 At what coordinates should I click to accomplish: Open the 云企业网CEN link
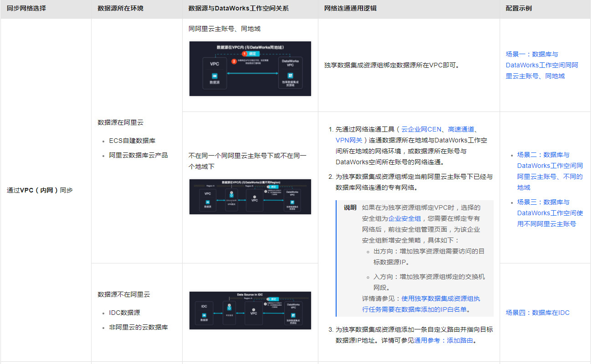coord(421,129)
